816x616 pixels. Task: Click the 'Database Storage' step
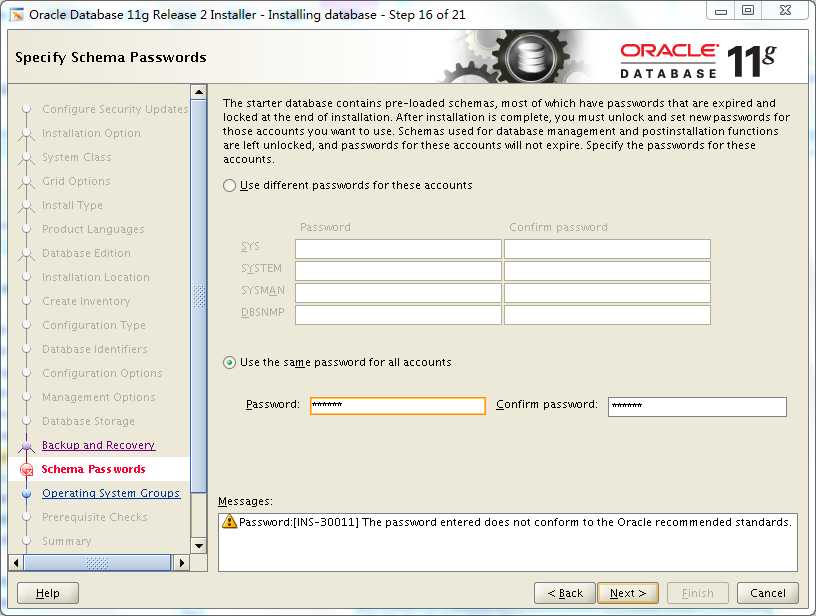tap(88, 421)
